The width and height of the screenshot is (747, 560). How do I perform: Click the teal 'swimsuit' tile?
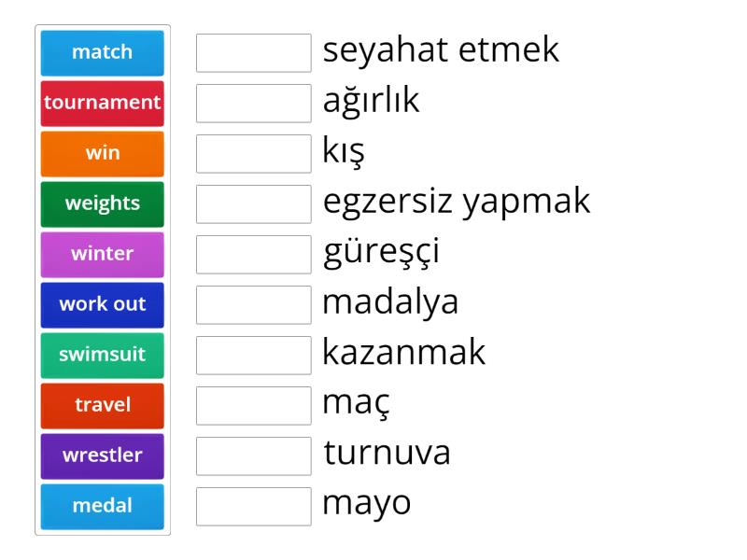click(x=103, y=355)
